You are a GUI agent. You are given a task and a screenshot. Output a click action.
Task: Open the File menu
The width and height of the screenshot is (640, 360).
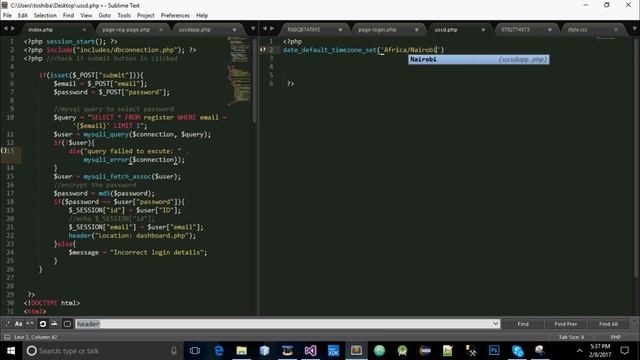(x=7, y=16)
